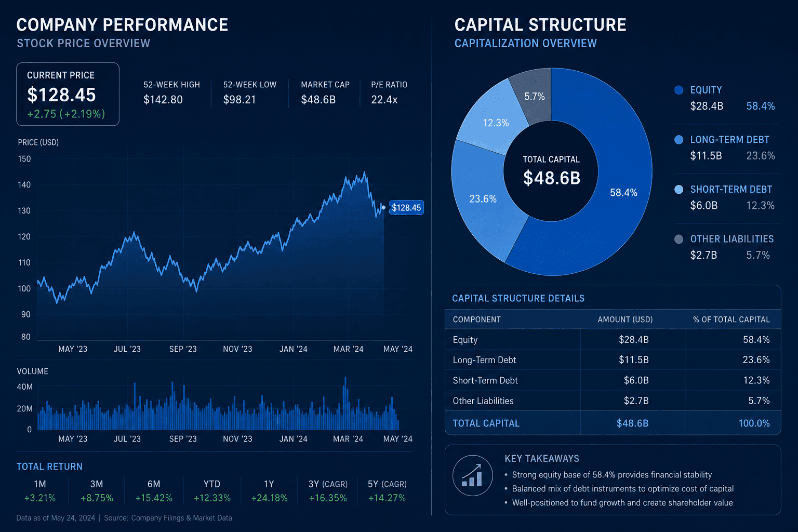Select the YTD total return period
The image size is (798, 532).
pyautogui.click(x=212, y=491)
